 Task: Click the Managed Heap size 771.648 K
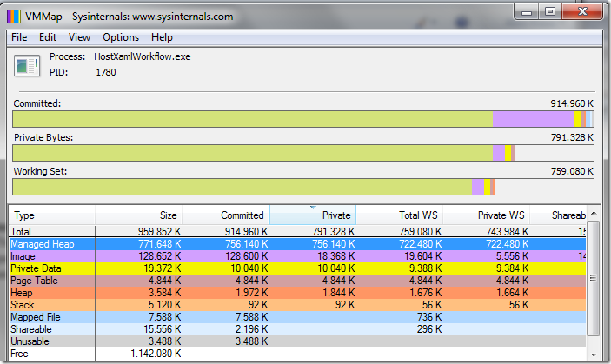pos(160,244)
